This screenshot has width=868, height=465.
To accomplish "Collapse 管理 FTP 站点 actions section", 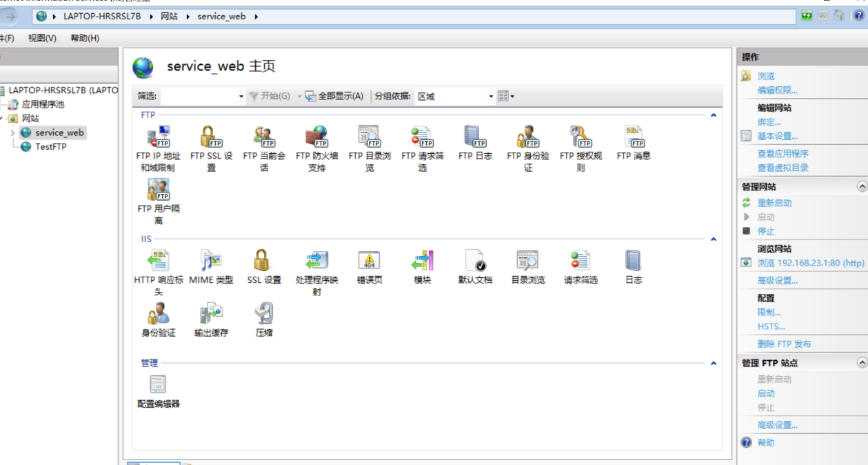I will click(862, 362).
